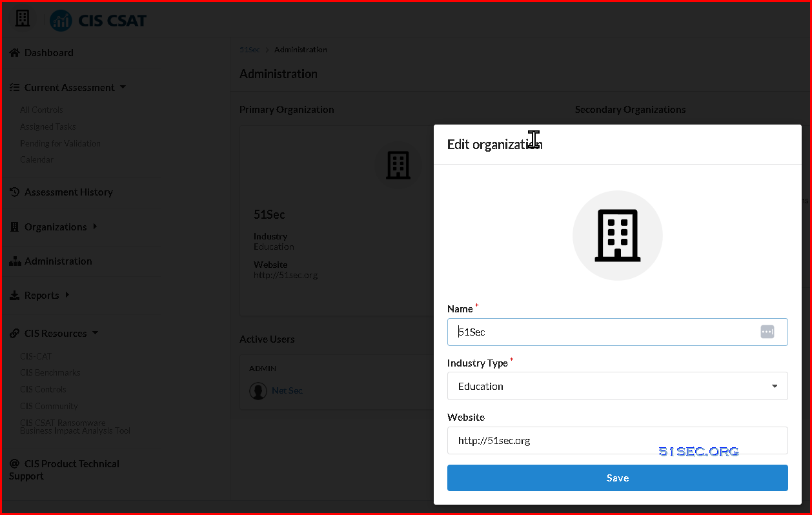Screen dimensions: 812x515
Task: Collapse the CIS Resources section
Action: tap(95, 333)
